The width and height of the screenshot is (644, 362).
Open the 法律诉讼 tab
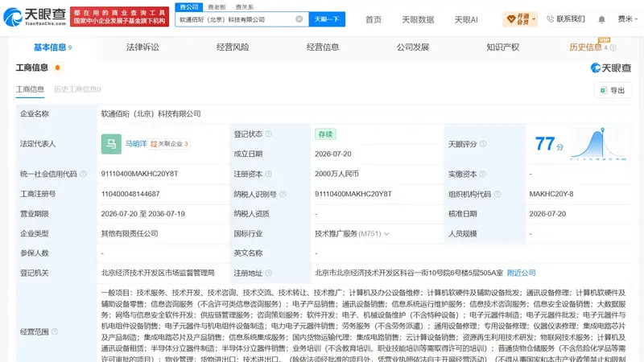tap(142, 47)
